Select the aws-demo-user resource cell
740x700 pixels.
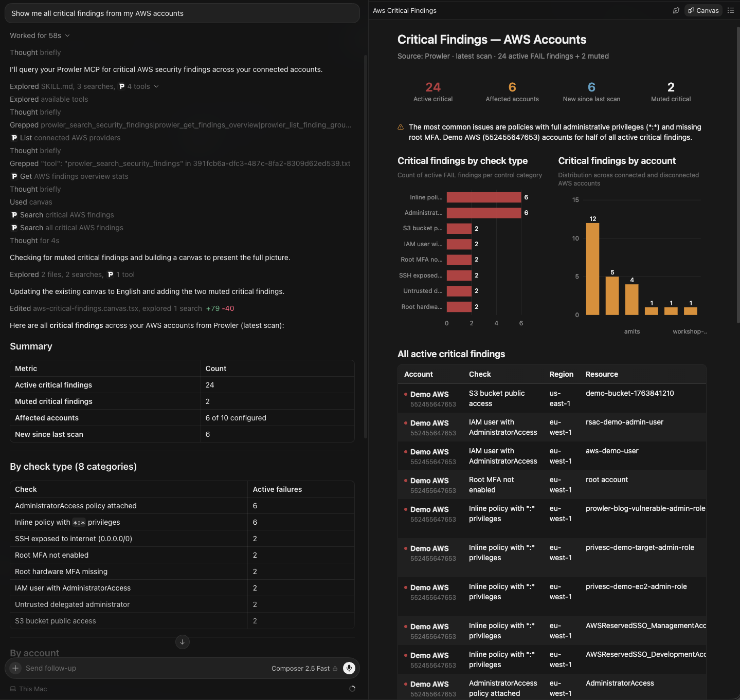pyautogui.click(x=612, y=451)
